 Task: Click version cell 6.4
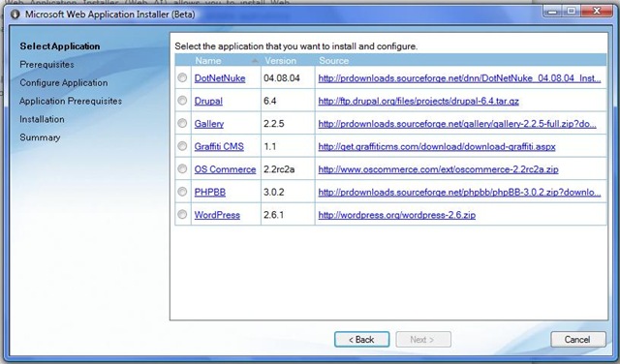288,101
